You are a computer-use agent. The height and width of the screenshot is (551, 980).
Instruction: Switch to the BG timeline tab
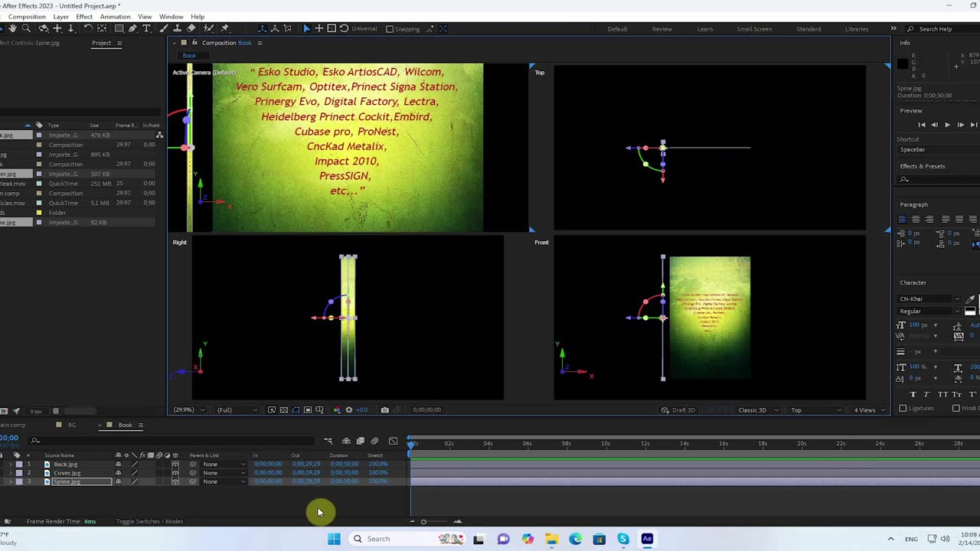pos(72,425)
